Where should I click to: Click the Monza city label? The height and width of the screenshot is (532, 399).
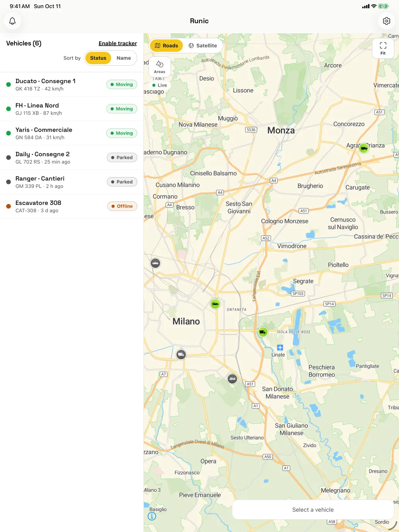point(281,130)
